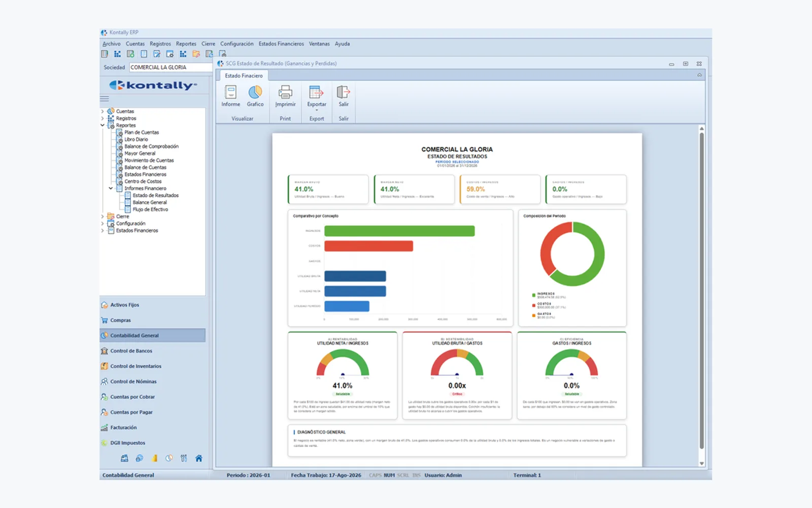Click the first icon in the main toolbar
This screenshot has height=508, width=812.
pyautogui.click(x=105, y=54)
